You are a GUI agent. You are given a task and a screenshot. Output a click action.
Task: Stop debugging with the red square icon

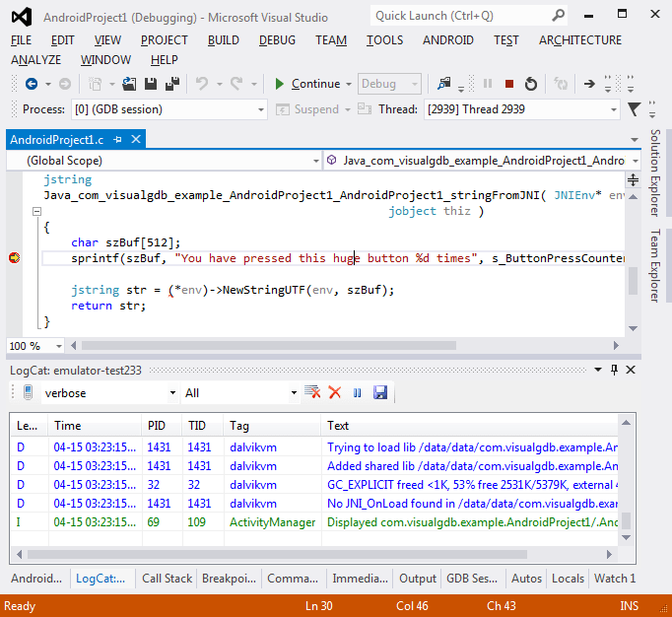click(509, 84)
